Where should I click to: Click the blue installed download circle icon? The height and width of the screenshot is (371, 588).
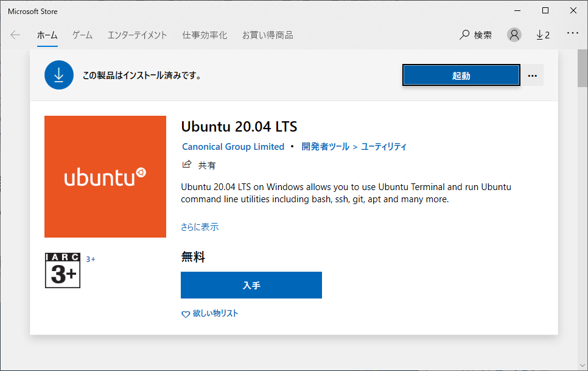point(58,75)
